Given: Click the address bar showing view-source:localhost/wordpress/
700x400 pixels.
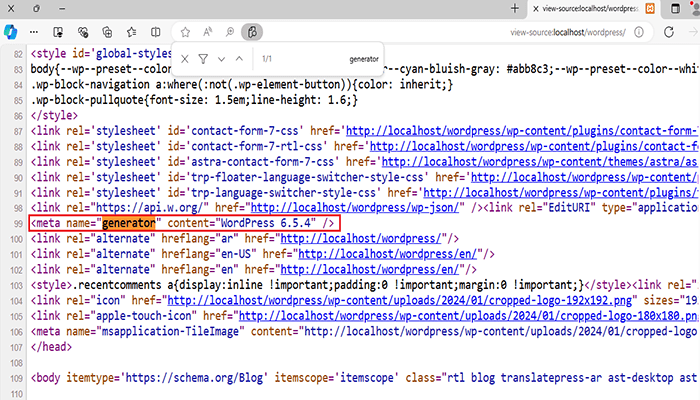Looking at the screenshot, I should [568, 32].
